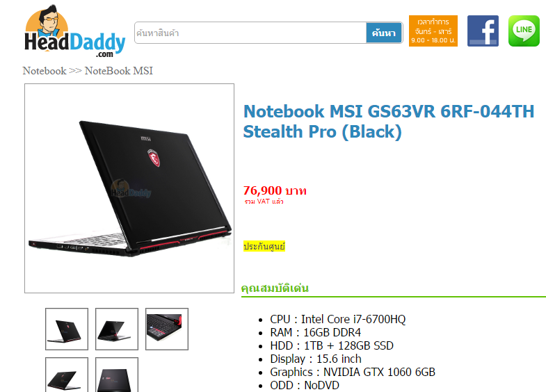This screenshot has height=392, width=546.
Task: Click the search button labeled ค้นหา
Action: click(384, 33)
